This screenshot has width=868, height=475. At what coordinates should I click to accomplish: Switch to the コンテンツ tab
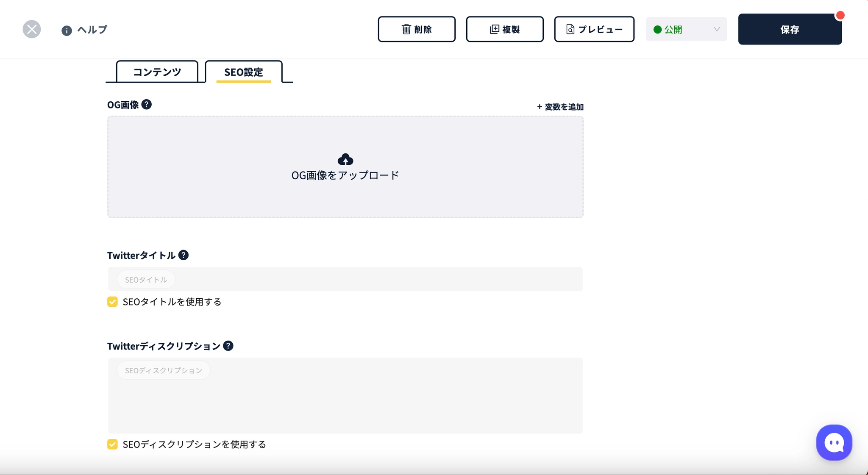click(157, 72)
